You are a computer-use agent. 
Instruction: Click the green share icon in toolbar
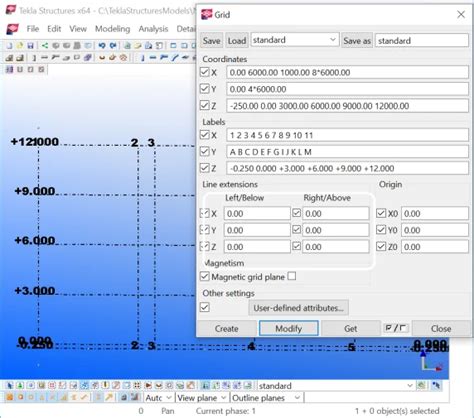[x=45, y=46]
